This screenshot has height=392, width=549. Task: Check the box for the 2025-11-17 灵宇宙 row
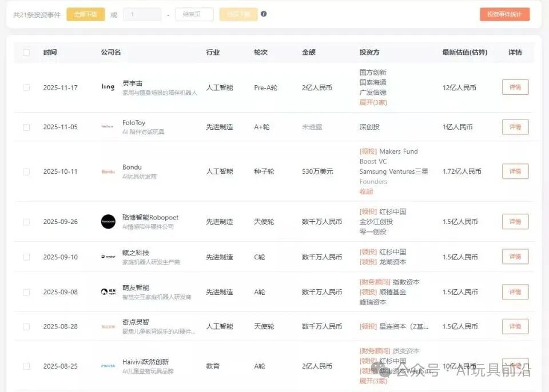tap(26, 87)
